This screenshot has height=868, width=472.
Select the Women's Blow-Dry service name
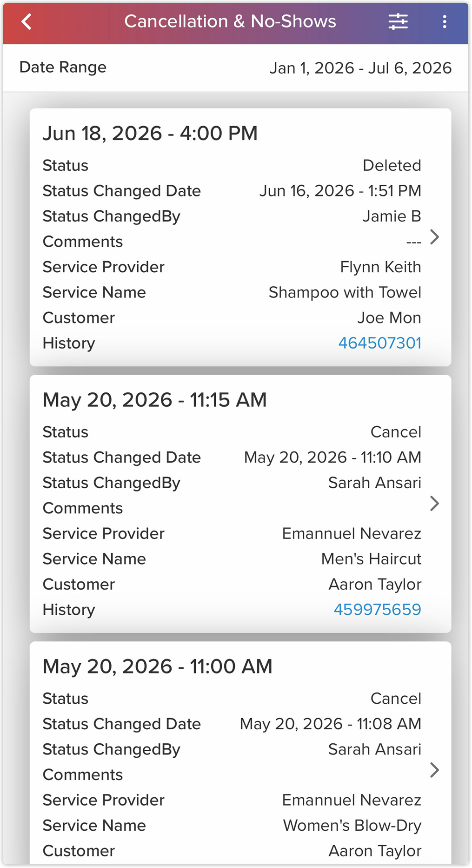(x=352, y=826)
